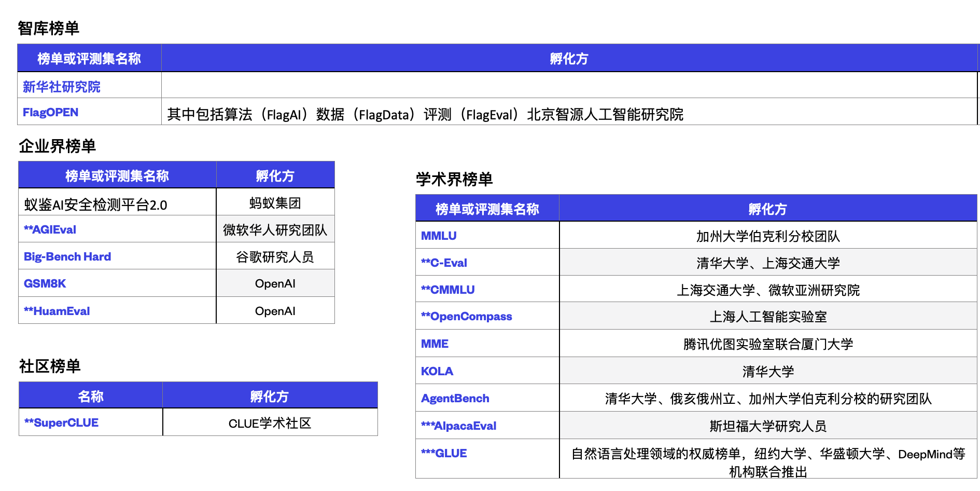Click the MMLU link

coord(439,236)
